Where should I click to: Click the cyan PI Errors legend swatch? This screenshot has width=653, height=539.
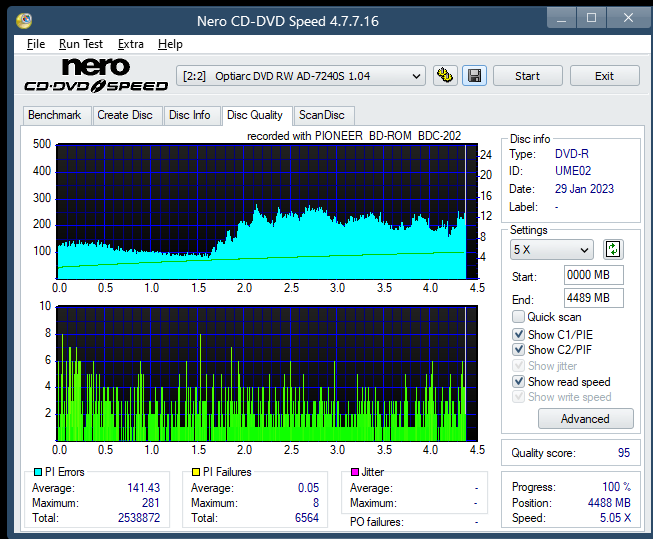point(38,472)
